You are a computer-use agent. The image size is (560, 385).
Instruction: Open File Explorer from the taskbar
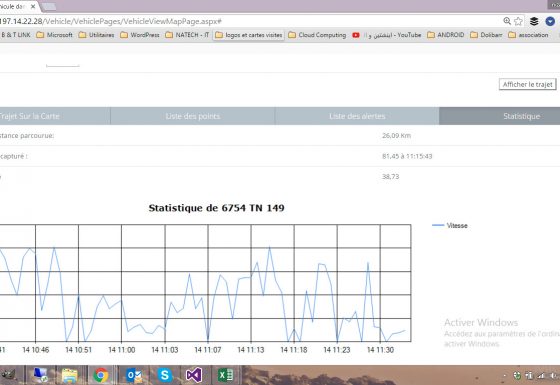[70, 375]
